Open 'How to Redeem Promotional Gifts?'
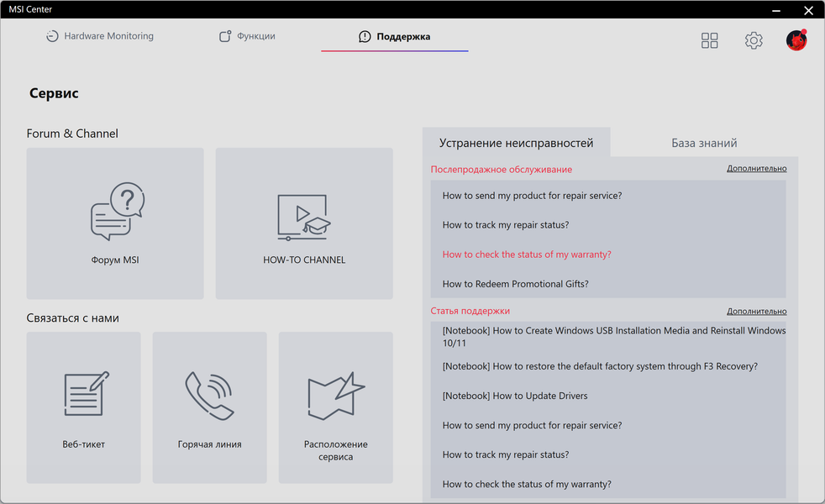 click(515, 284)
